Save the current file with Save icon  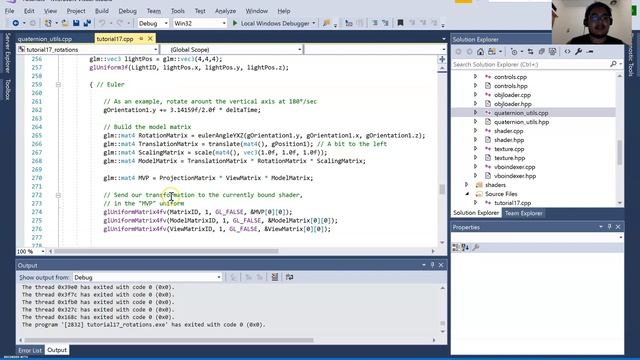(76, 23)
